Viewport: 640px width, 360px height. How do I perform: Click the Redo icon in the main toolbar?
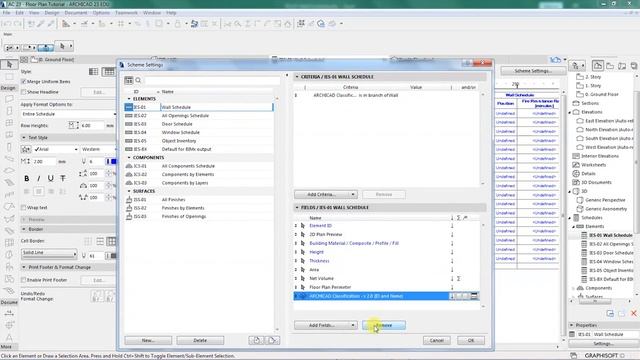17,24
